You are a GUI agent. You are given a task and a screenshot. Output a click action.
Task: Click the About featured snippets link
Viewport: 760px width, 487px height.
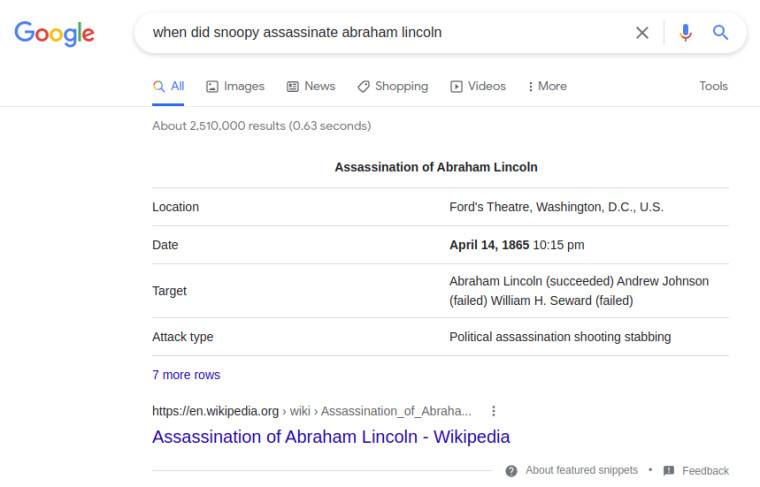pyautogui.click(x=581, y=471)
